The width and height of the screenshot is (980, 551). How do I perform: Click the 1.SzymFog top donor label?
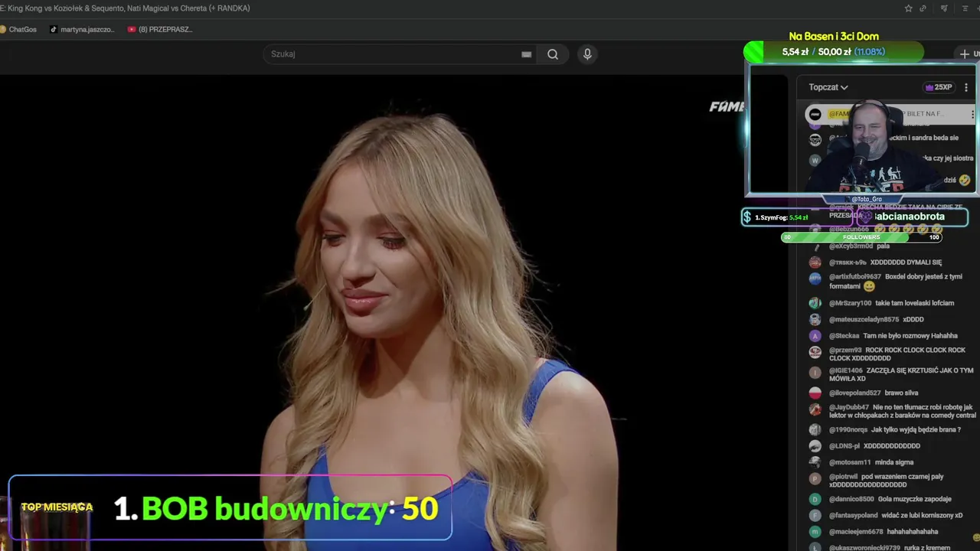[781, 217]
